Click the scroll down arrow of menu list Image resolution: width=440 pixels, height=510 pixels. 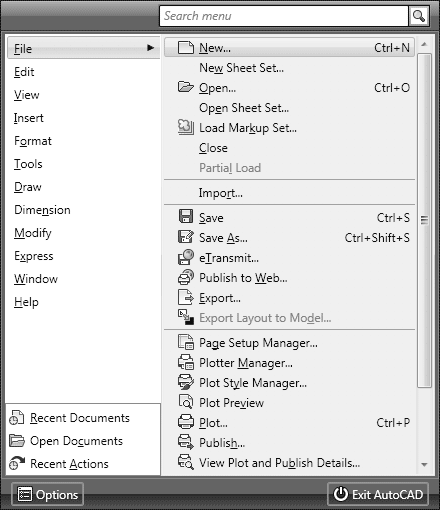click(x=424, y=464)
